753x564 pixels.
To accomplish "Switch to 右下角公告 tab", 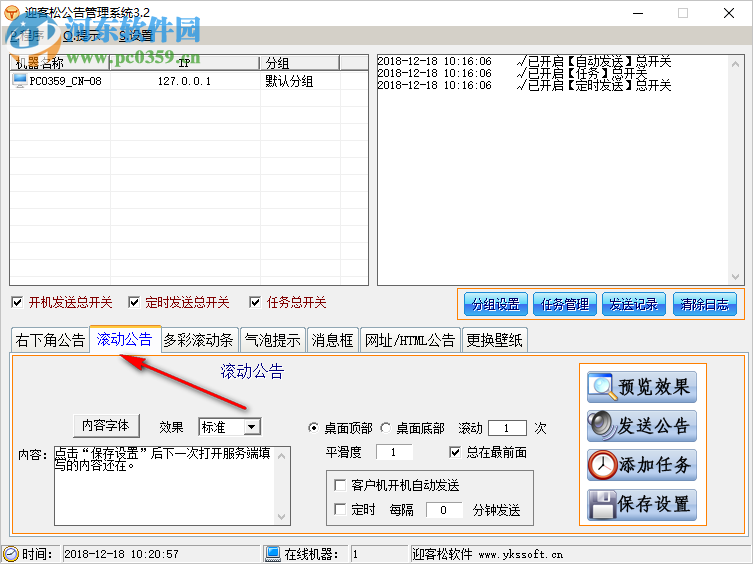I will (50, 340).
